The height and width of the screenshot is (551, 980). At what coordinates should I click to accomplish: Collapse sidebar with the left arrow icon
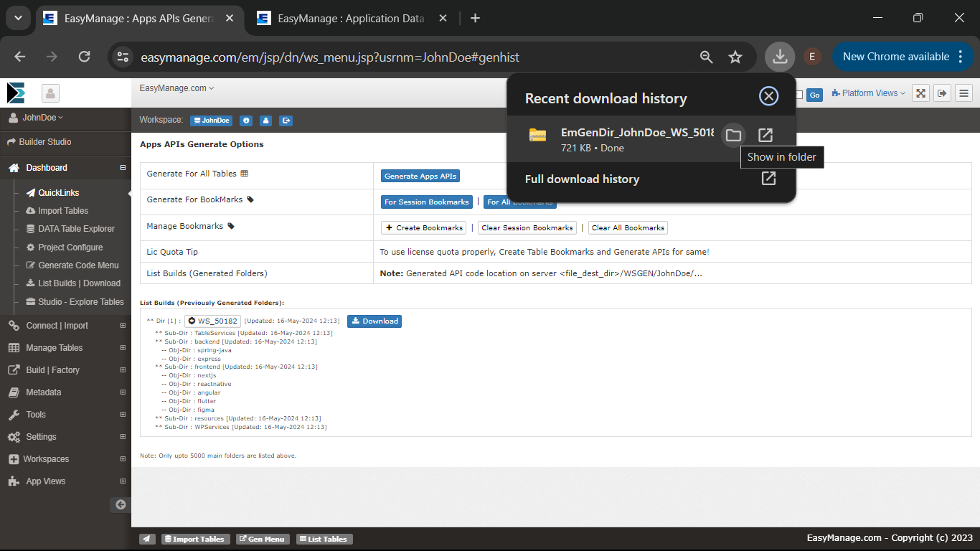pos(121,504)
